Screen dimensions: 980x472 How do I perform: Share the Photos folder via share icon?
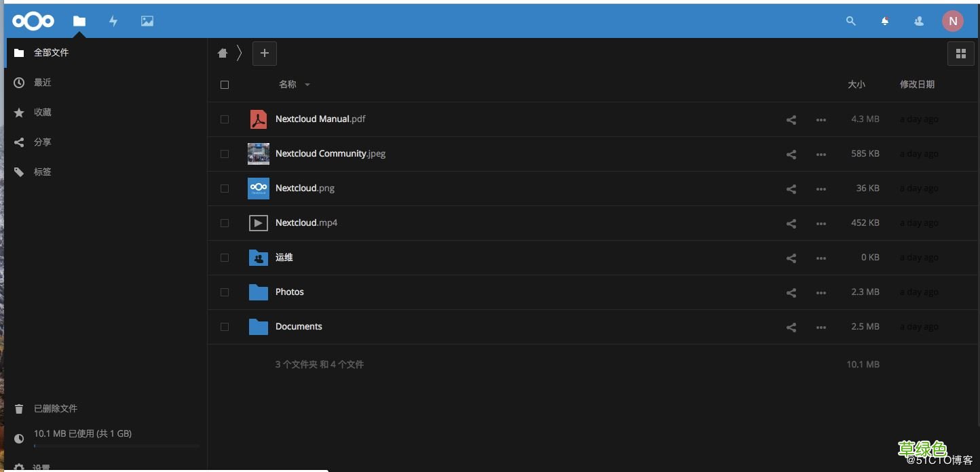point(791,292)
